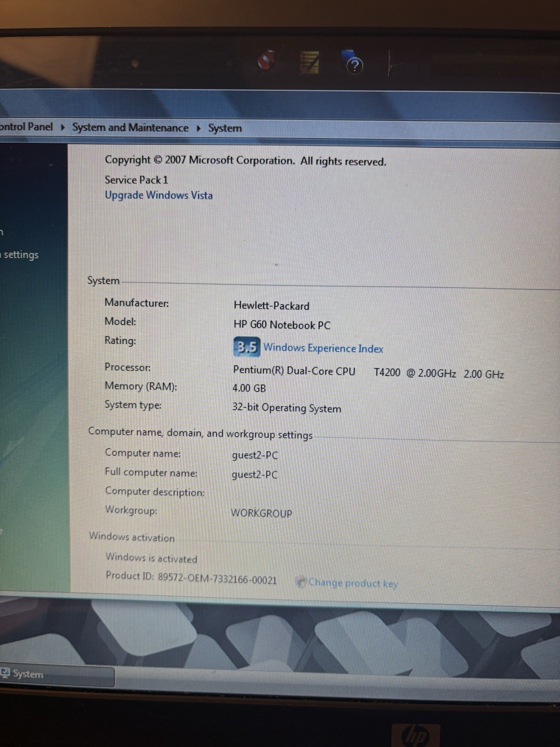This screenshot has height=747, width=560.
Task: Click the 3.5 Windows Experience rating badge
Action: click(x=246, y=346)
